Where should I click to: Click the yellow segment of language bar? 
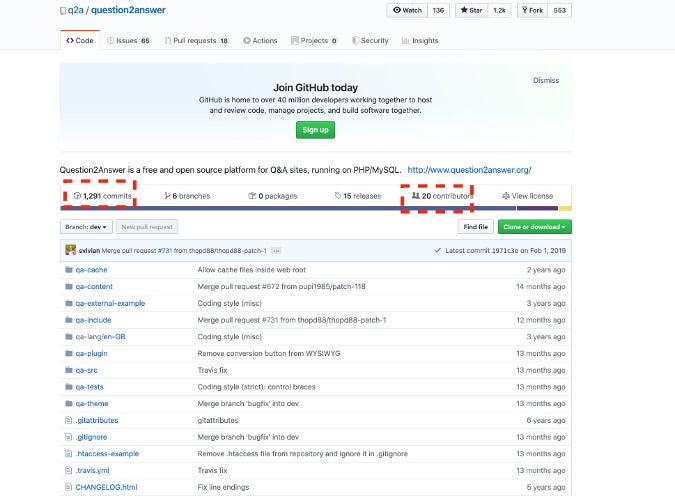coord(565,208)
